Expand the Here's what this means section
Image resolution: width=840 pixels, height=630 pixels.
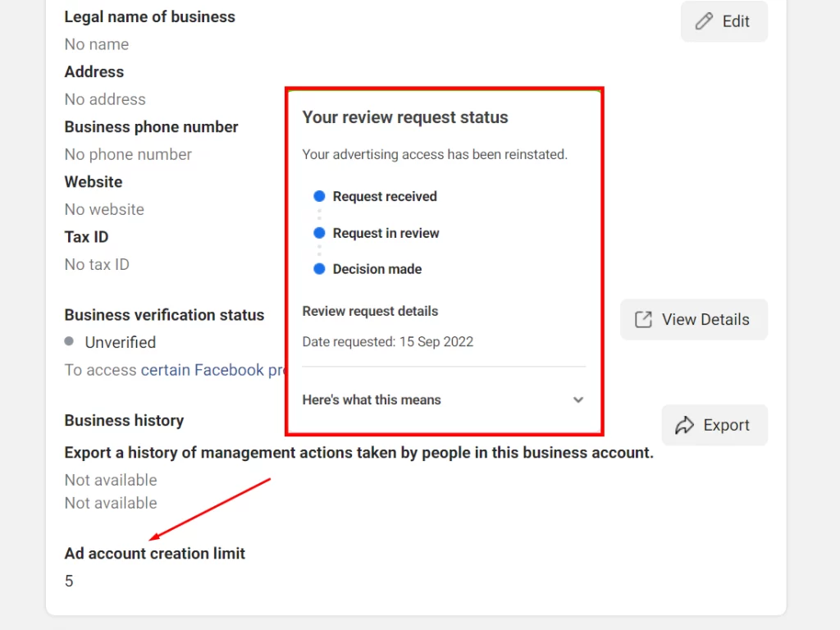(x=372, y=399)
